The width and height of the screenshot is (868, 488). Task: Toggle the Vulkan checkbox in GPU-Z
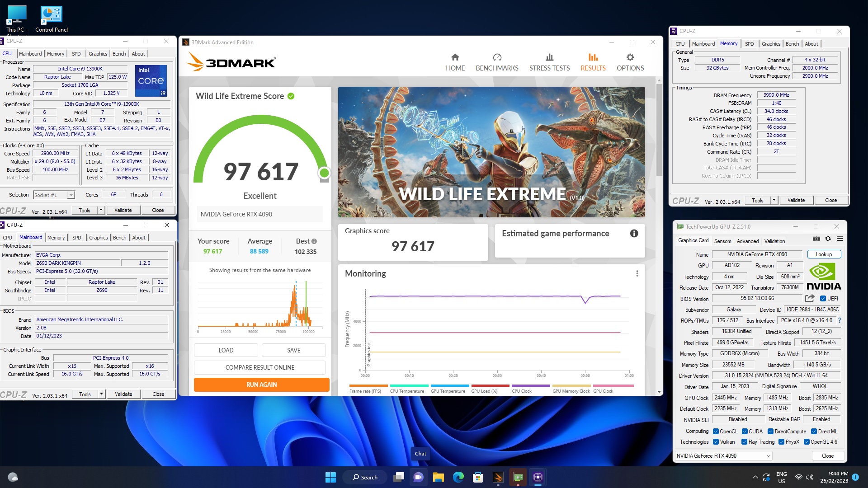[716, 442]
